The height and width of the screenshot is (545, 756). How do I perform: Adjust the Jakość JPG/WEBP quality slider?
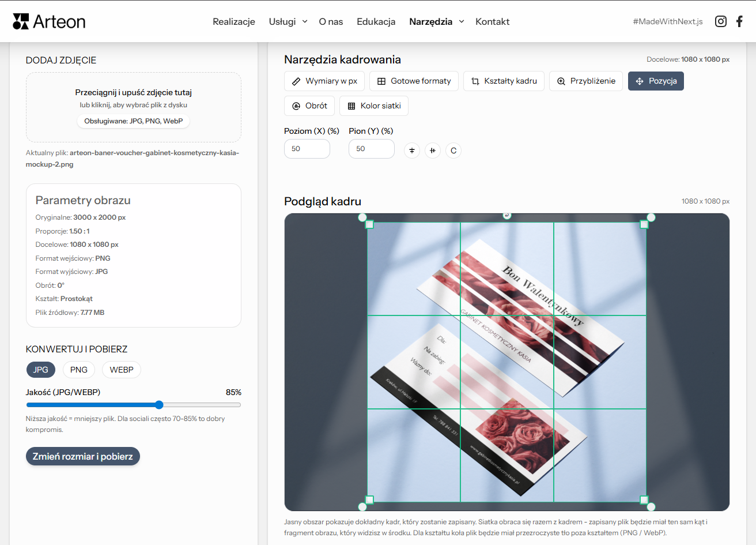click(x=159, y=405)
